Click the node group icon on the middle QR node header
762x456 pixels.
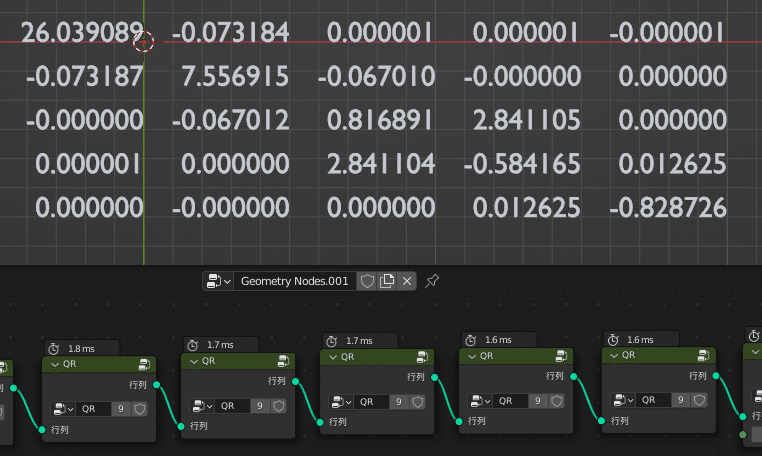(x=422, y=357)
